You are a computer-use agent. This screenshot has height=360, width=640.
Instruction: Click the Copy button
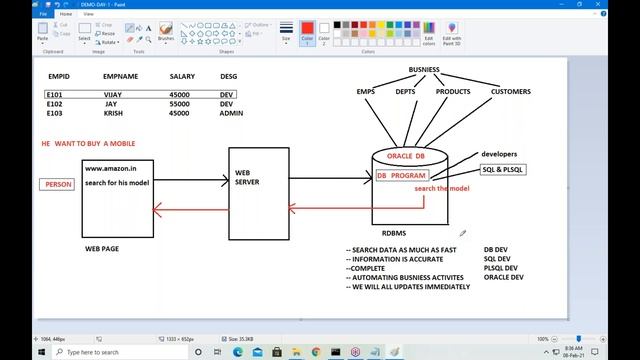coord(62,33)
